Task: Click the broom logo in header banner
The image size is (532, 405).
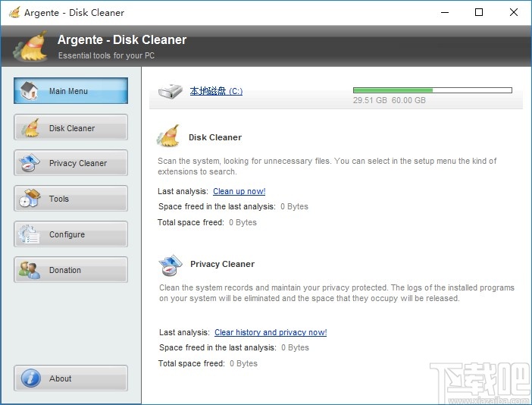Action: 31,46
